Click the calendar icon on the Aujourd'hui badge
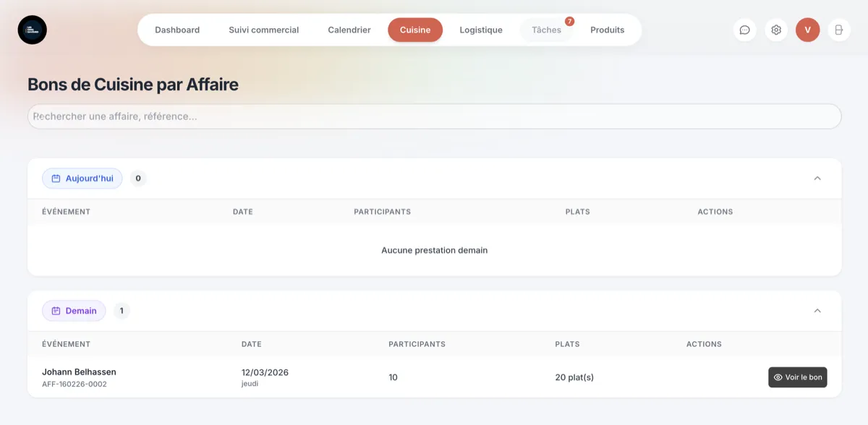This screenshot has width=868, height=425. 55,178
